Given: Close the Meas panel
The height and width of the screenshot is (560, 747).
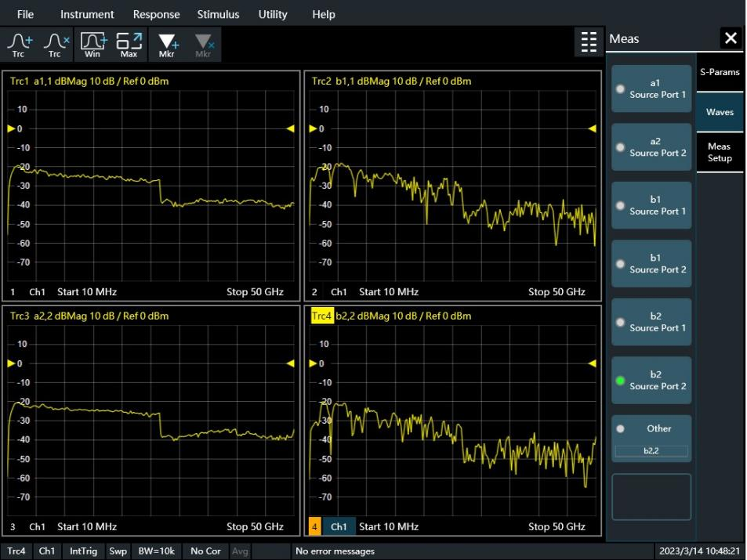Looking at the screenshot, I should click(731, 38).
